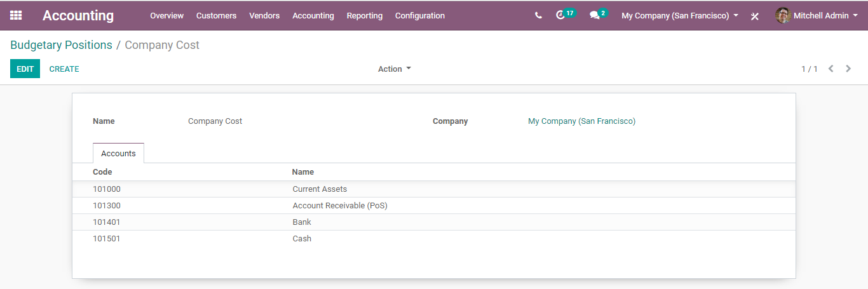The image size is (868, 289).
Task: Click Mitchell Admin's avatar picture
Action: pyautogui.click(x=783, y=15)
